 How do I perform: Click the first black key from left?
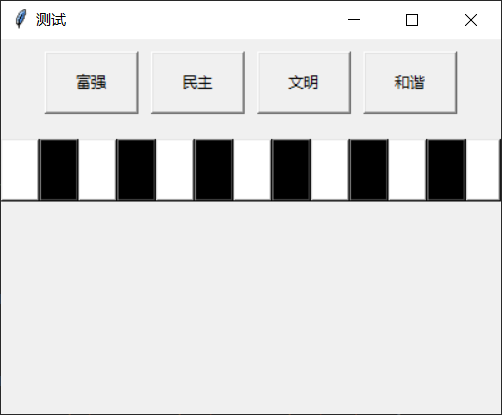coord(58,170)
